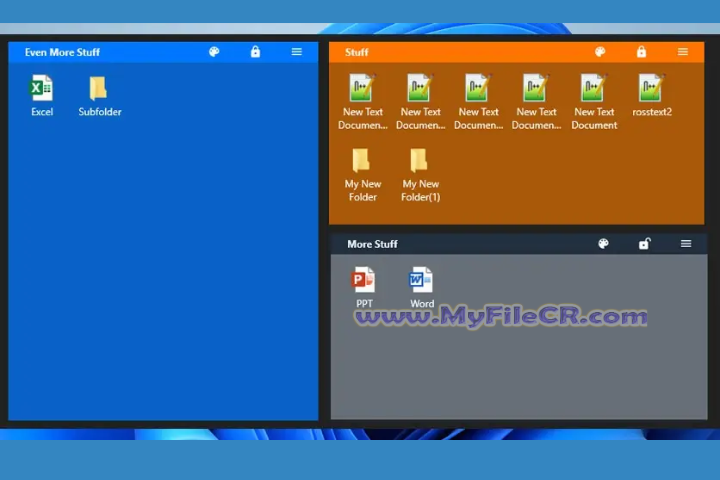Select the Word document icon

[421, 280]
